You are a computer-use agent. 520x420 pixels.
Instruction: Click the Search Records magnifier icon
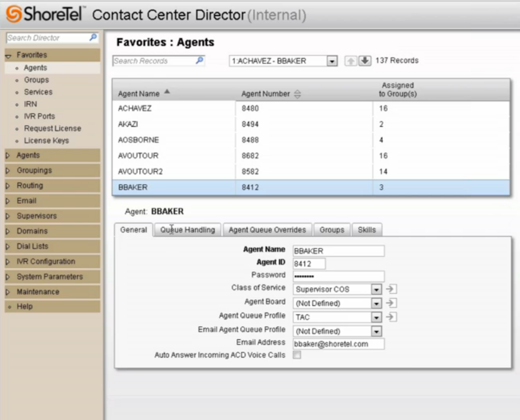coord(199,61)
